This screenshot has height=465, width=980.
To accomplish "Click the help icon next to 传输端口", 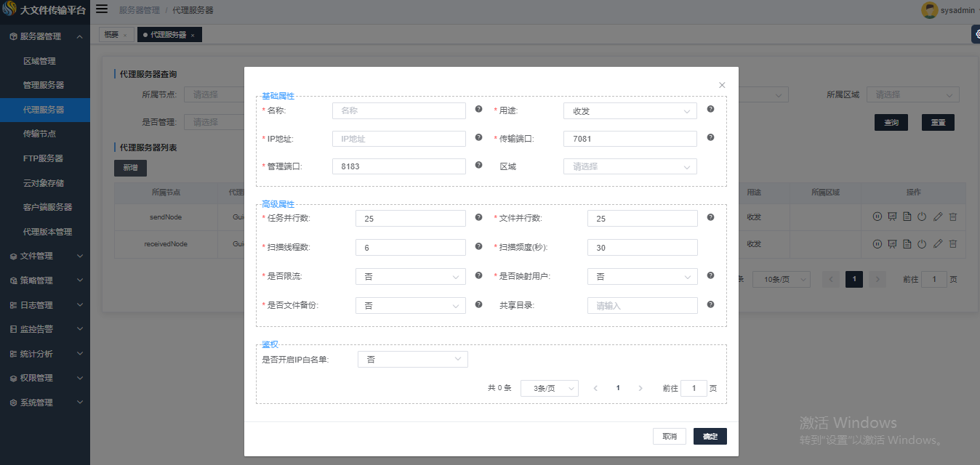I will [x=710, y=137].
